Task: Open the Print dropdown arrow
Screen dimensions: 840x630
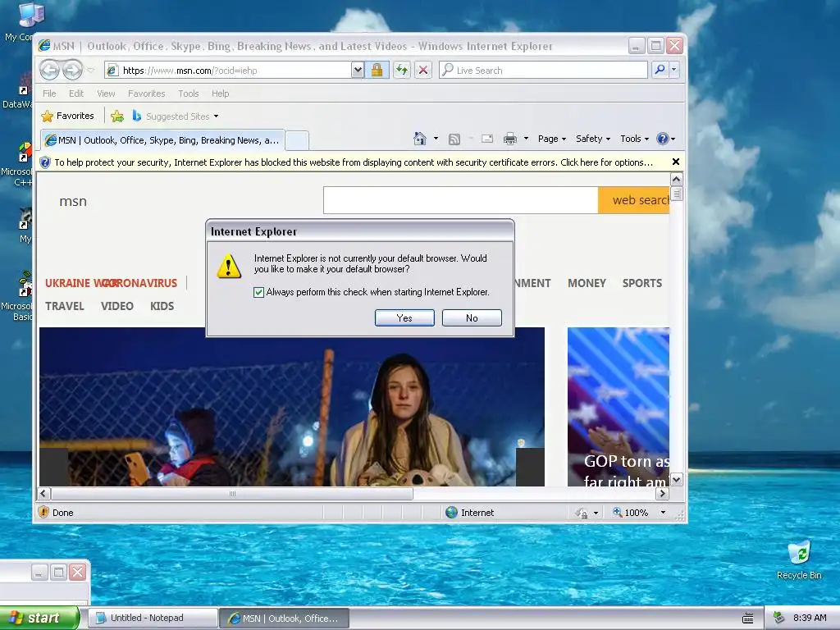Action: click(526, 139)
